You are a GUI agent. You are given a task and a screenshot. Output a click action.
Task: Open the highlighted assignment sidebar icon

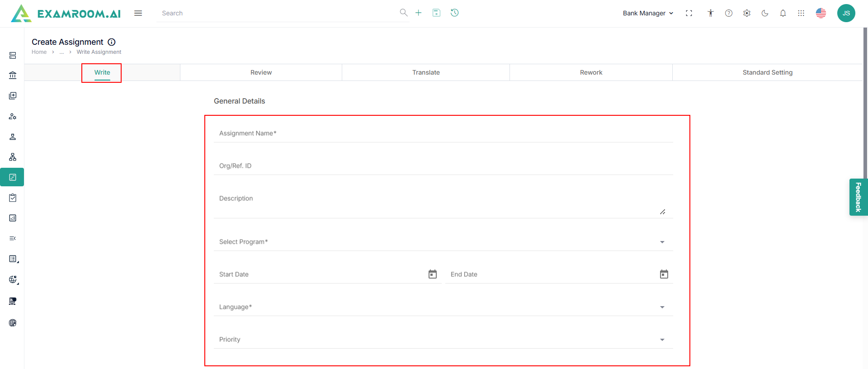tap(12, 177)
